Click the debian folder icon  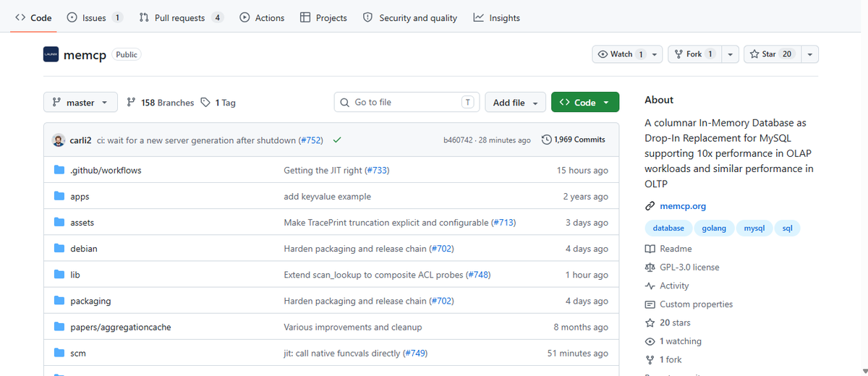pos(59,249)
